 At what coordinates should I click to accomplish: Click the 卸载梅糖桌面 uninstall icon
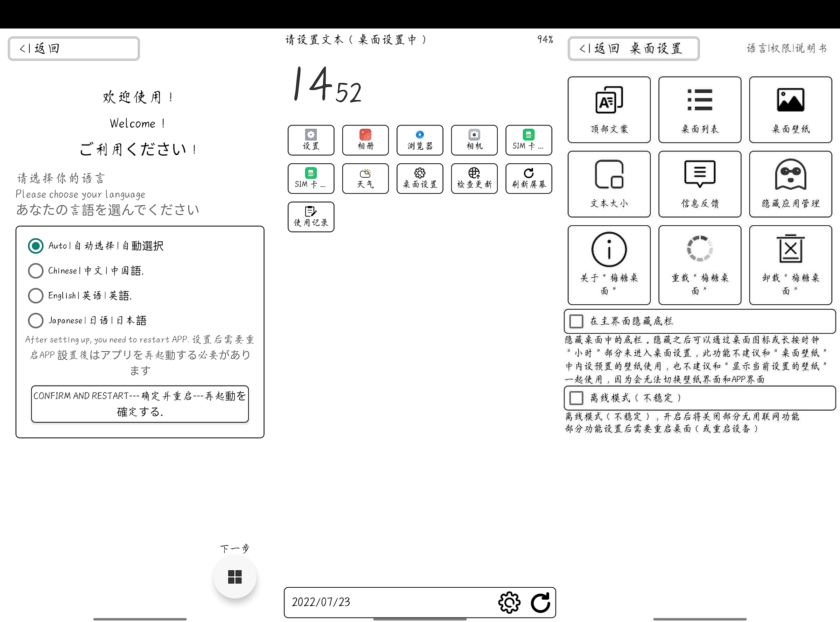(790, 249)
